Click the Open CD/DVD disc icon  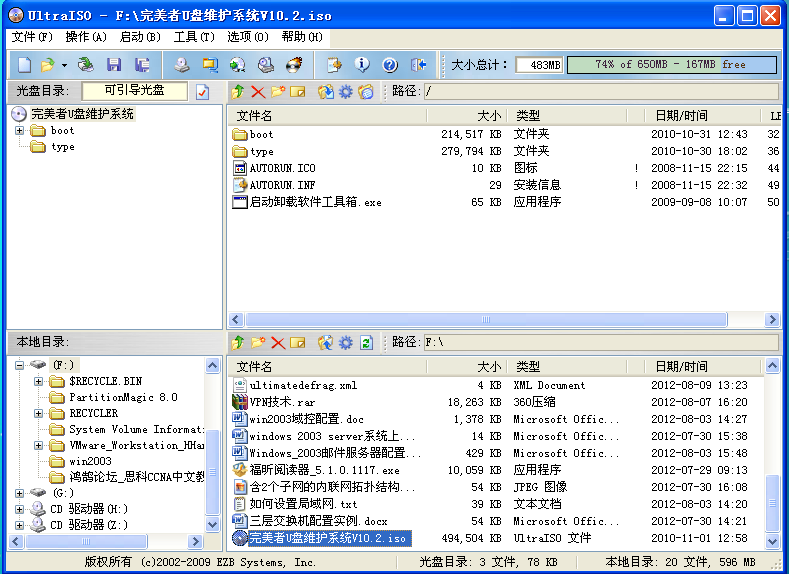(x=86, y=64)
